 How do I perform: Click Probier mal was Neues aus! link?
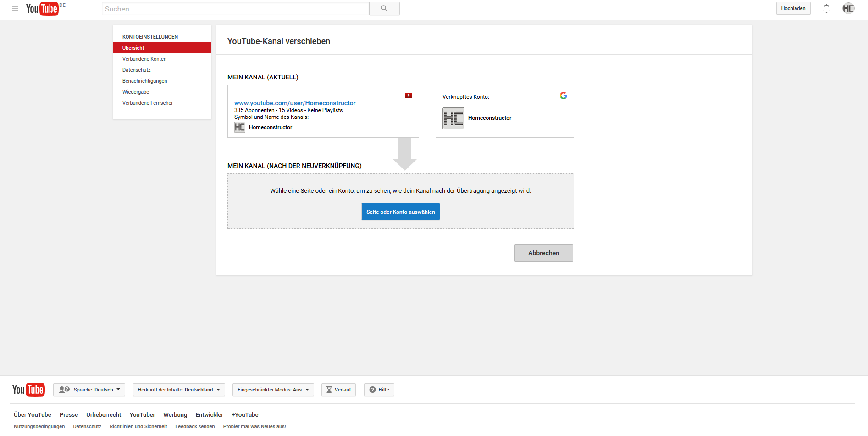tap(254, 426)
